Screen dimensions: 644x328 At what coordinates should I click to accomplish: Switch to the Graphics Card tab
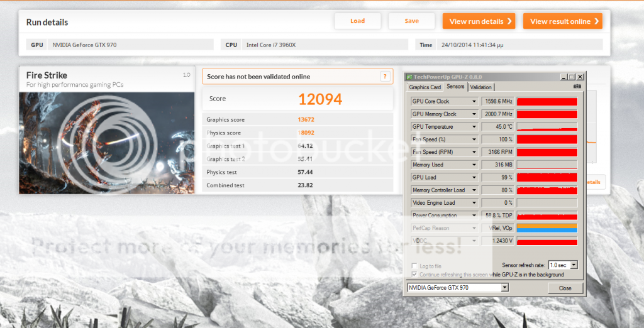(x=425, y=87)
